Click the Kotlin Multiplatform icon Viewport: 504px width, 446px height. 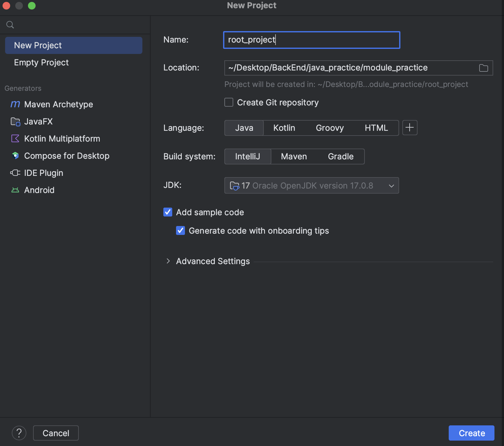coord(15,139)
